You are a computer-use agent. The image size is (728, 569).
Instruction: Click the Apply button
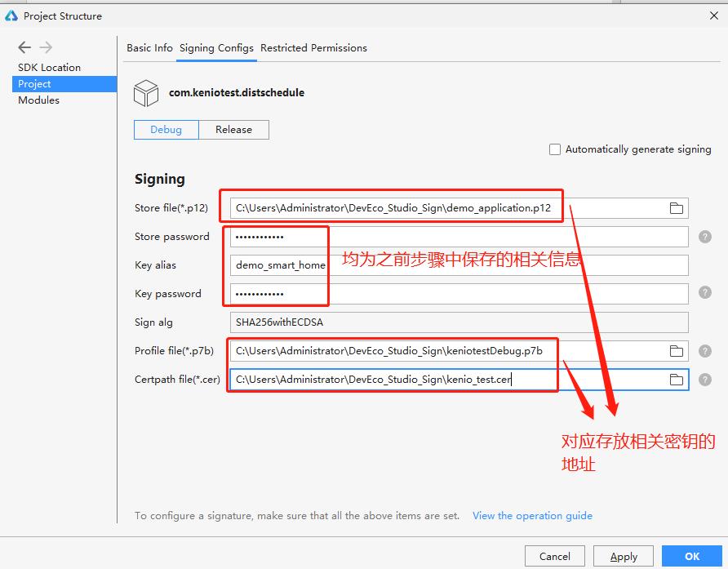click(624, 557)
